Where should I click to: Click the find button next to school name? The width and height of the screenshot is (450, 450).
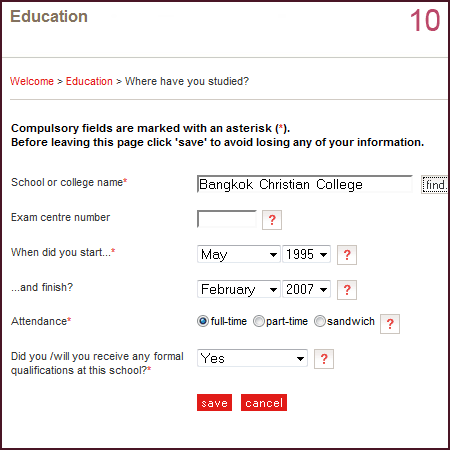(435, 185)
